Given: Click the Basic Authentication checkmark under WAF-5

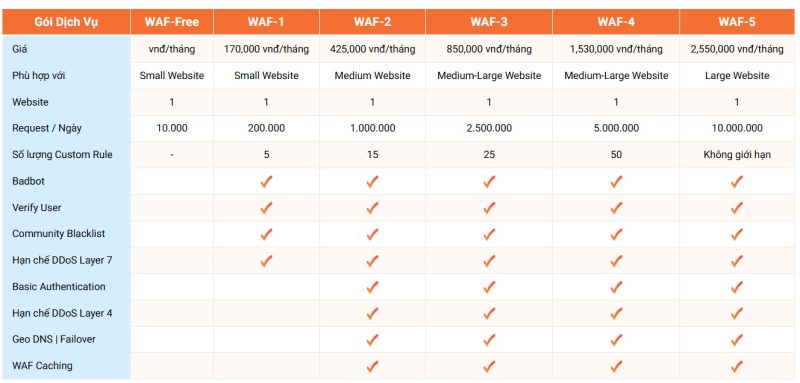Looking at the screenshot, I should click(737, 287).
